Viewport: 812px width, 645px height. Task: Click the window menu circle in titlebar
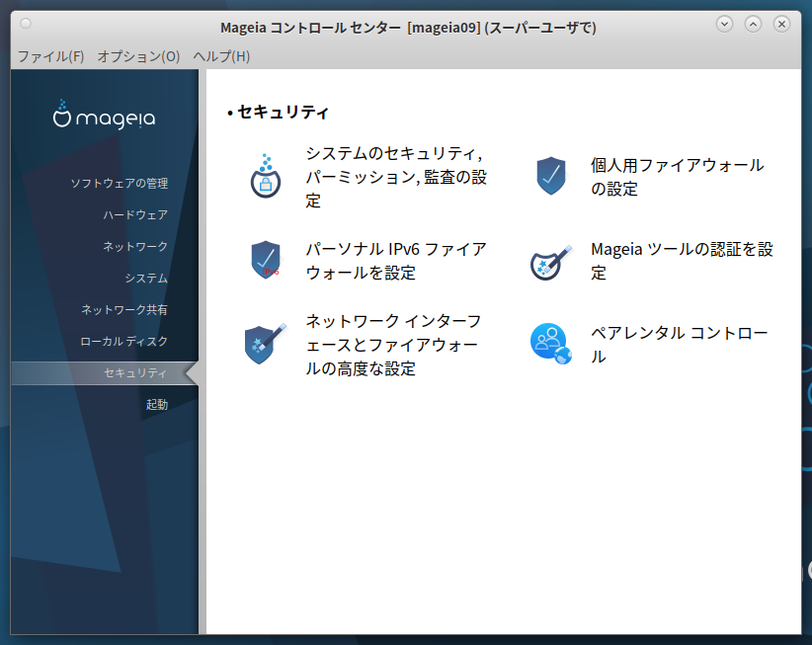(x=26, y=24)
